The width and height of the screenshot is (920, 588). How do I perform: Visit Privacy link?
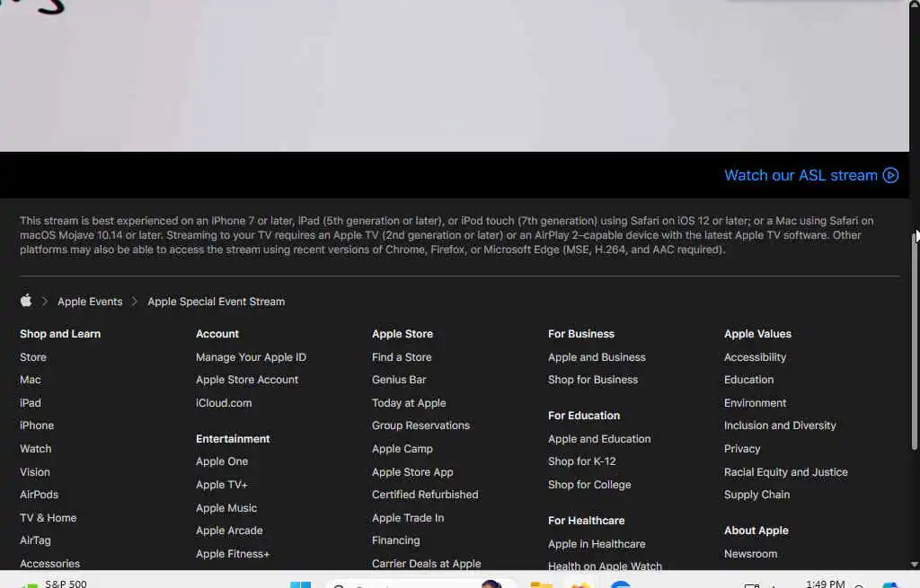click(x=742, y=449)
